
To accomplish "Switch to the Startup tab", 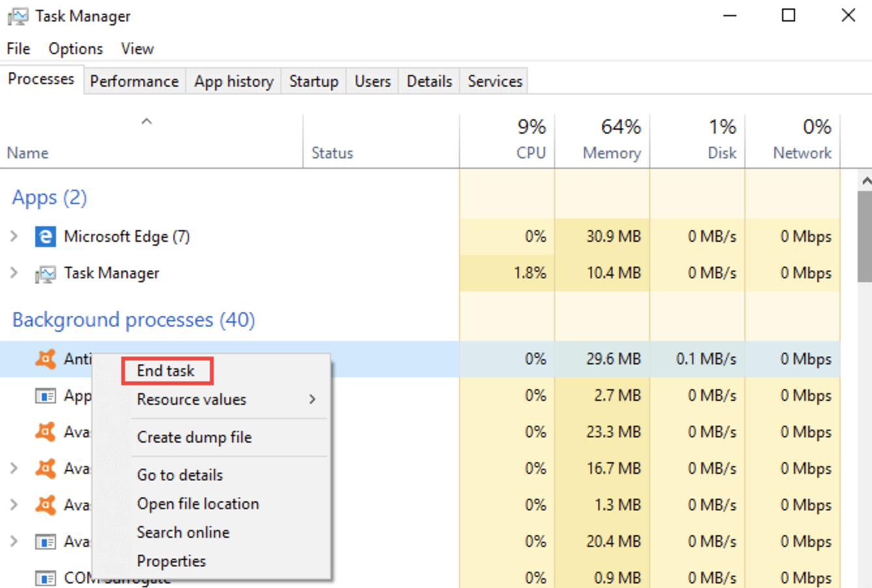I will [313, 81].
